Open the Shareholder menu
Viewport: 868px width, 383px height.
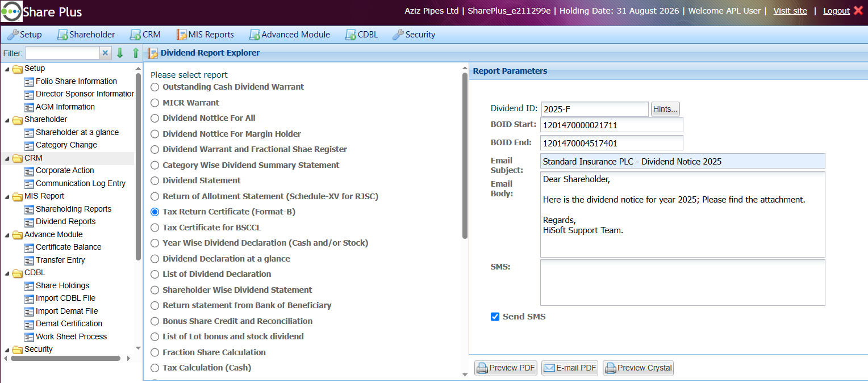86,35
